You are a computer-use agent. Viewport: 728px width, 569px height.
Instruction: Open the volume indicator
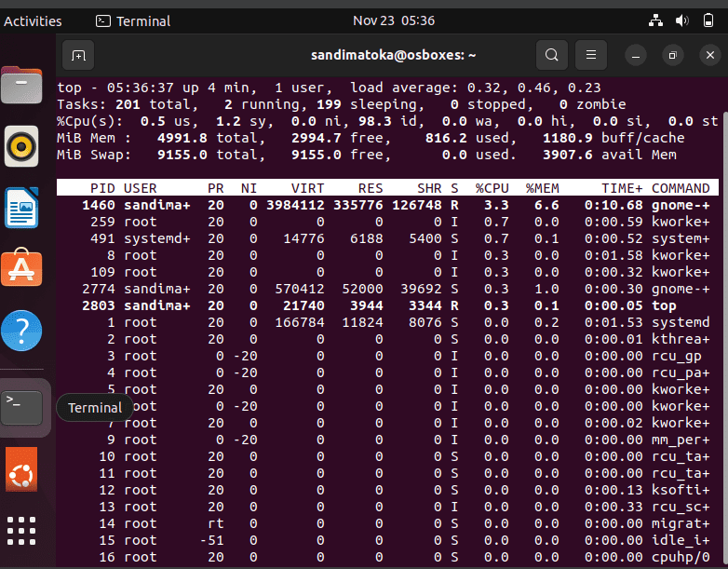click(682, 20)
